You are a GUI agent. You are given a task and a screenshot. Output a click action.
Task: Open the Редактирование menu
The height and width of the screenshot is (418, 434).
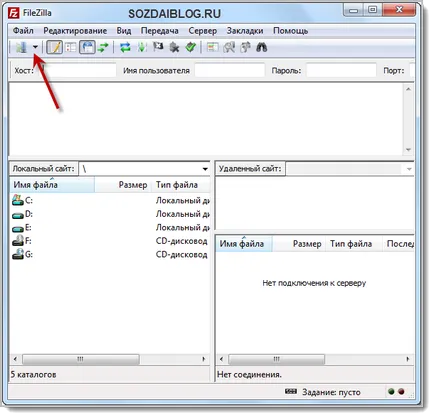coord(75,31)
